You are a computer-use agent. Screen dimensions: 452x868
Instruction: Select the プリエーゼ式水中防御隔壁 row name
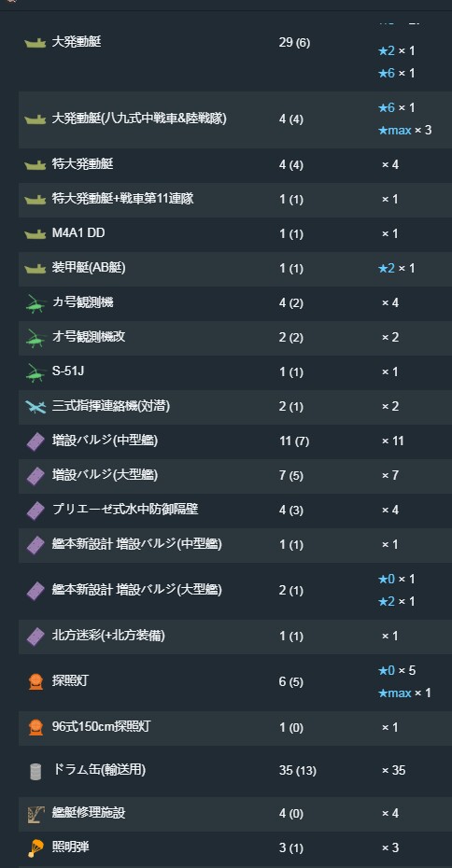click(x=124, y=510)
